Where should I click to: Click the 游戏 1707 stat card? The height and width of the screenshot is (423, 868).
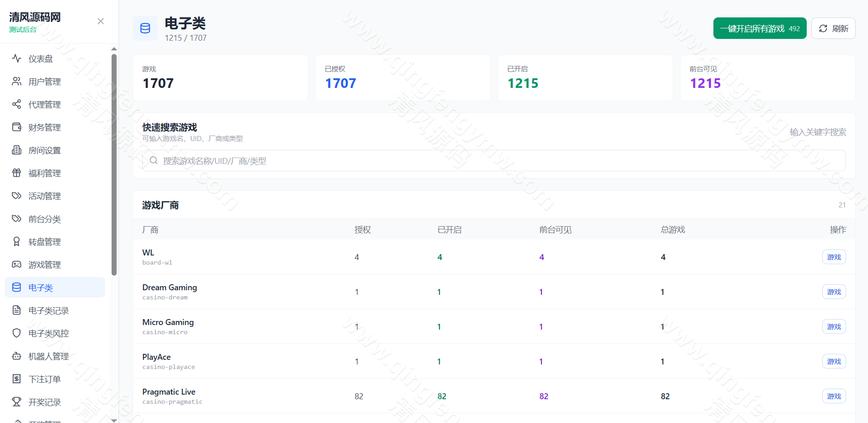click(220, 78)
